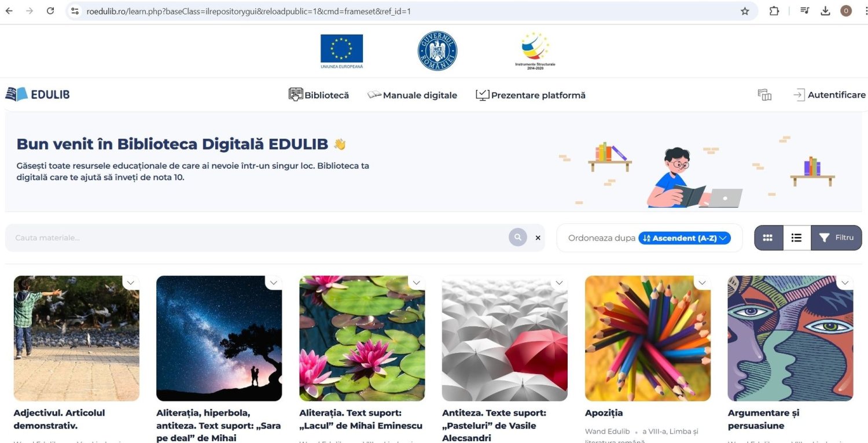Image resolution: width=868 pixels, height=443 pixels.
Task: Open the Ascendent (A-Z) sort dropdown
Action: pos(684,238)
